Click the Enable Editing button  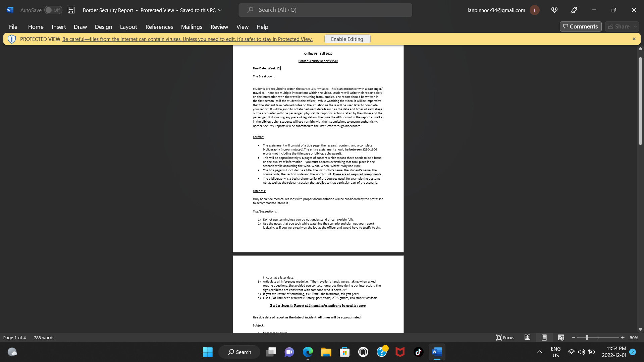(347, 39)
